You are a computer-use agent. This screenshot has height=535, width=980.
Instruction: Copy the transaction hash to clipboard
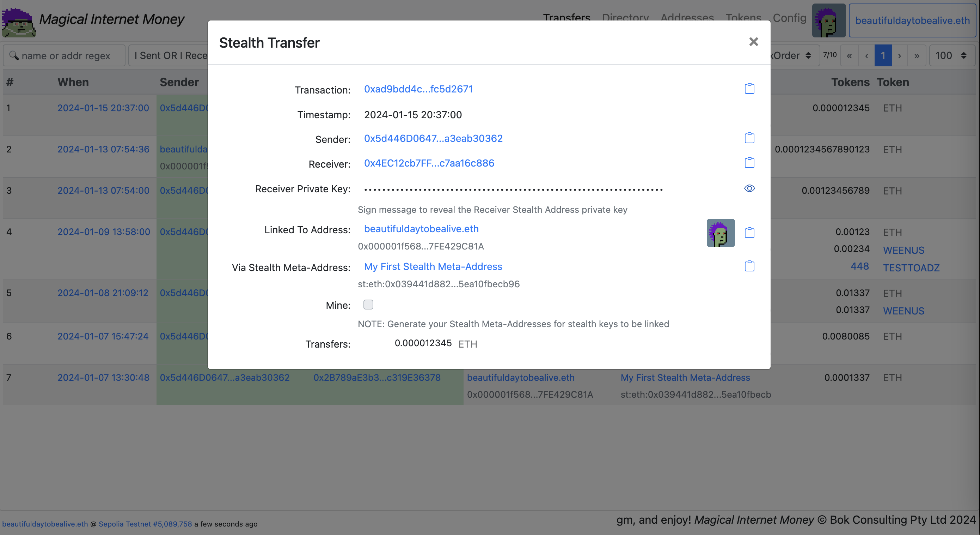tap(749, 89)
